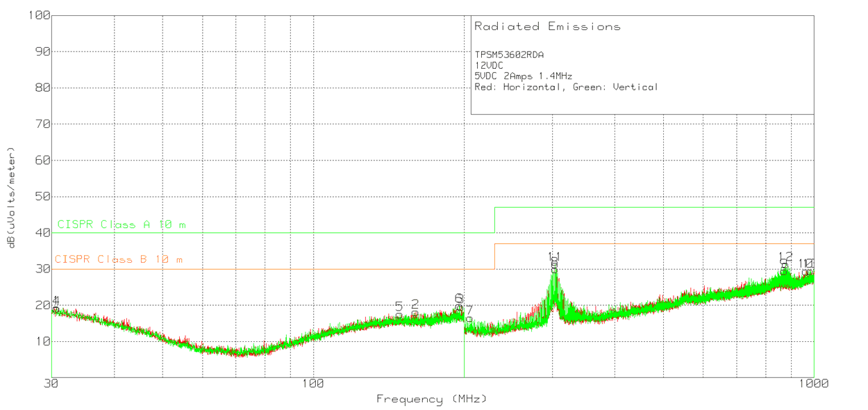The image size is (868, 410).
Task: Select the Red: Horizontal, Green: Vertical legend text
Action: pos(566,87)
